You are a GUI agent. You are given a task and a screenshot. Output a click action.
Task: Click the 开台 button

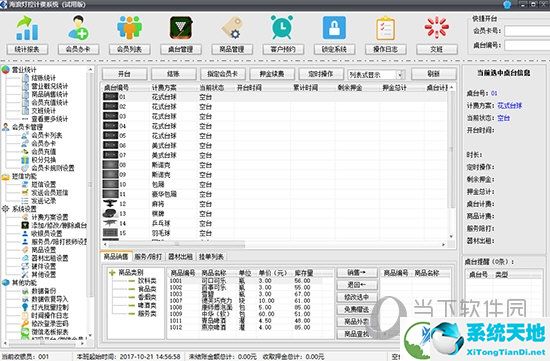coord(124,74)
